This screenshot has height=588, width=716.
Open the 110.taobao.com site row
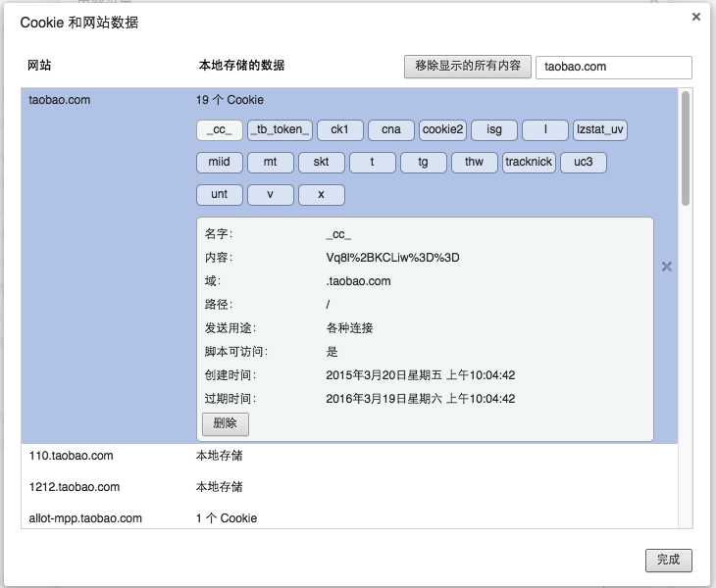[x=349, y=456]
